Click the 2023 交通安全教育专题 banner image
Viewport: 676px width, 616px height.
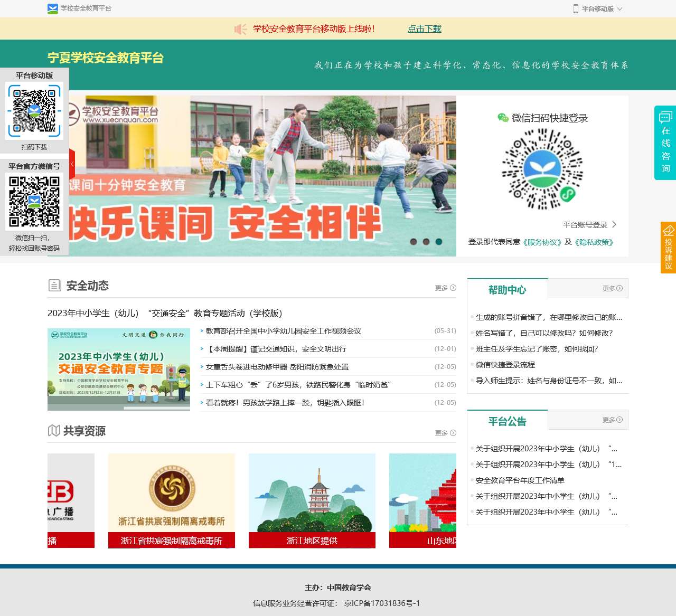pyautogui.click(x=118, y=369)
